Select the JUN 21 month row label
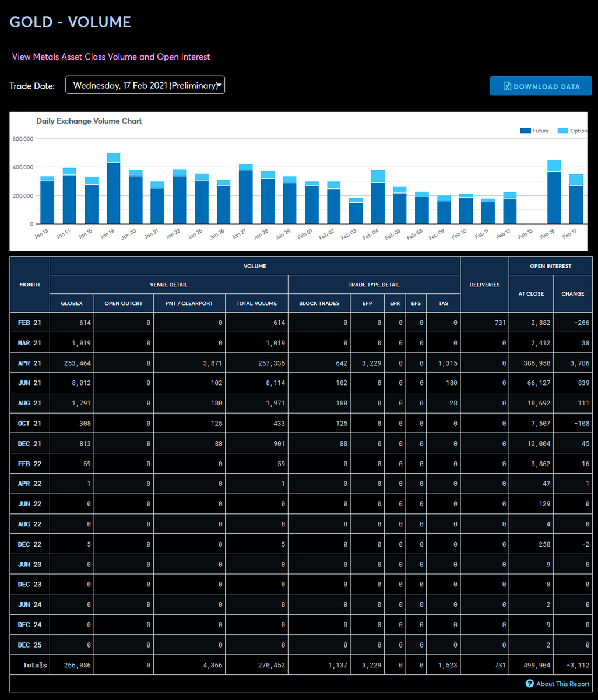The image size is (598, 700). (30, 383)
